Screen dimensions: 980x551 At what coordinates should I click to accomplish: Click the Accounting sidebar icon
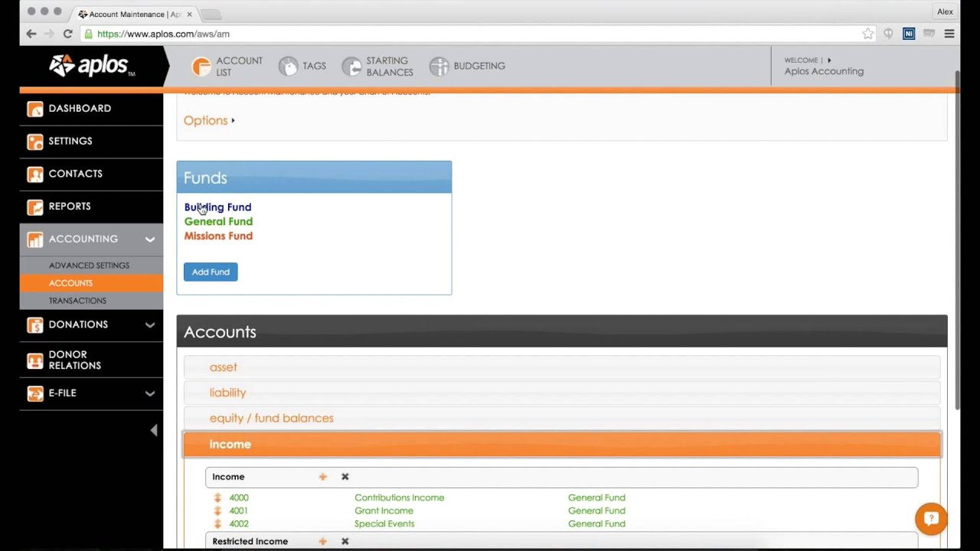click(35, 240)
